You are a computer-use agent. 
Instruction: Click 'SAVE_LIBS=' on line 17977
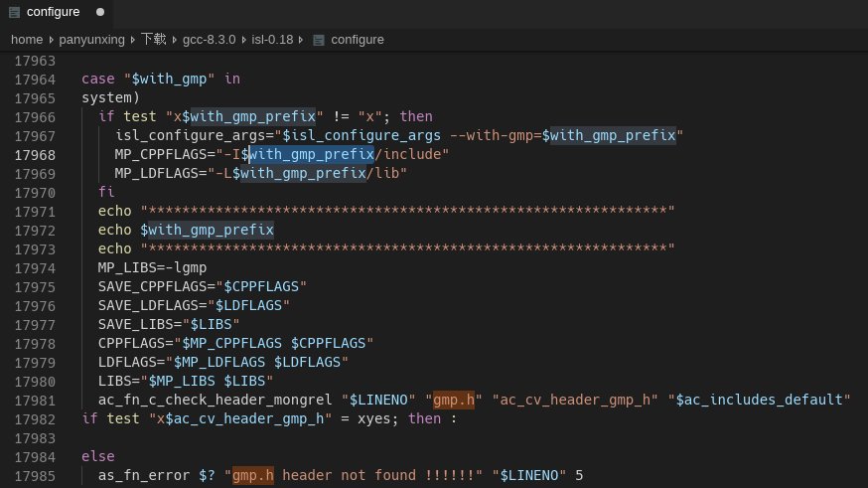point(139,324)
